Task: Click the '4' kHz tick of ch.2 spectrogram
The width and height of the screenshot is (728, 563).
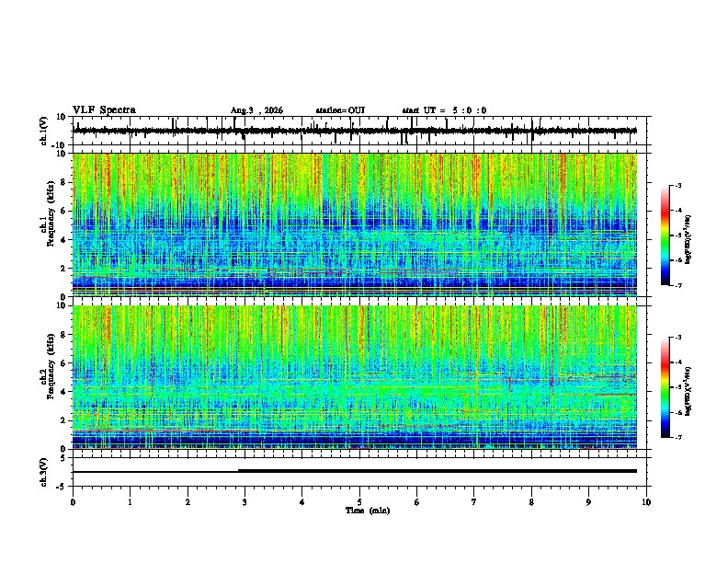Action: (x=64, y=392)
